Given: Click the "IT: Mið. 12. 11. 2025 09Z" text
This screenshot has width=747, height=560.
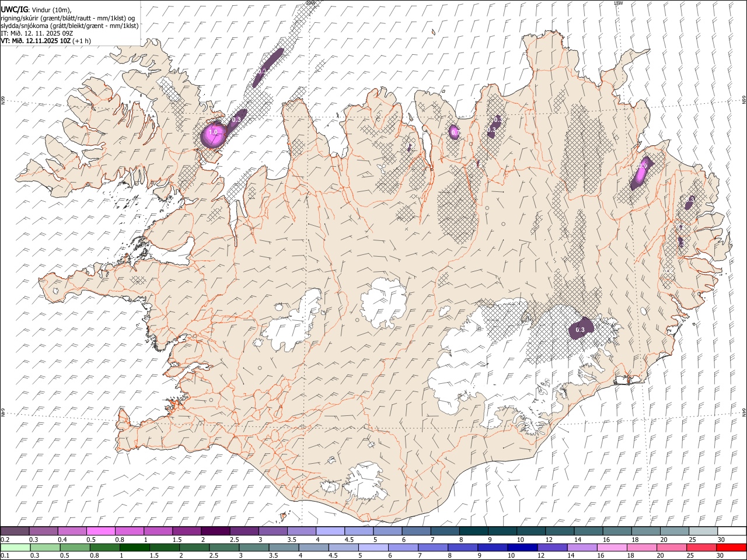Looking at the screenshot, I should pyautogui.click(x=36, y=33).
